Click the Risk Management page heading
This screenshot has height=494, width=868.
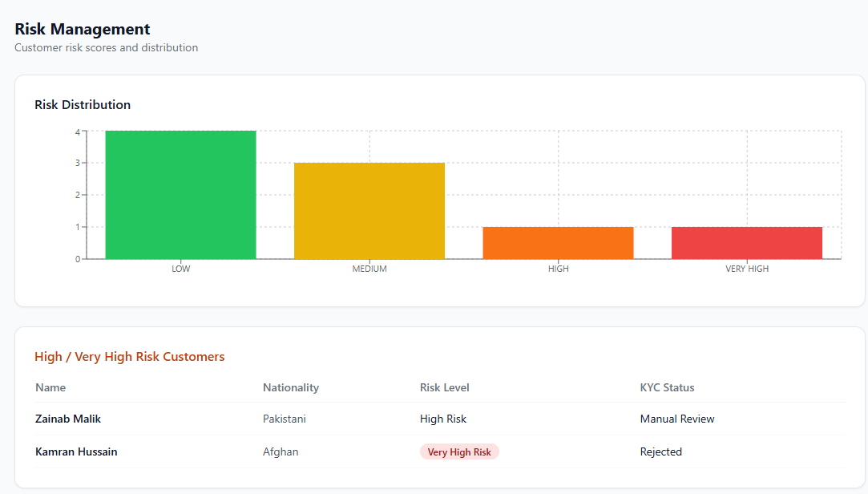[x=82, y=29]
